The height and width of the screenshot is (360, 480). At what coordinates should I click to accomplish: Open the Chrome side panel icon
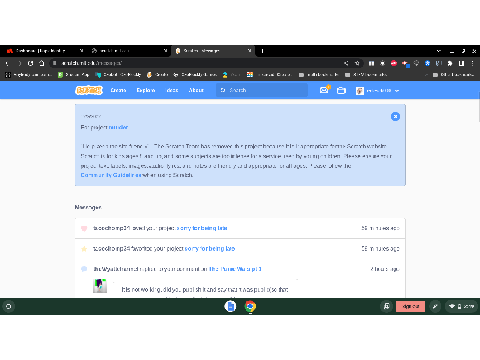(x=461, y=63)
